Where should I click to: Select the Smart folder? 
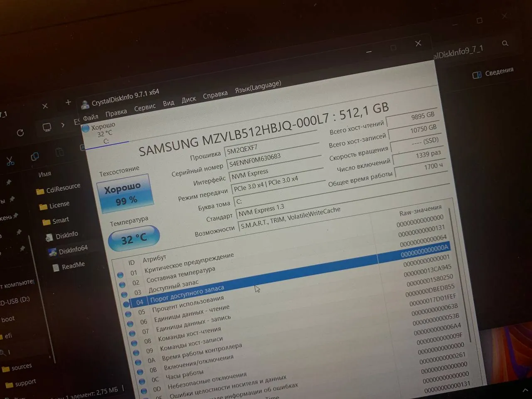pyautogui.click(x=56, y=221)
